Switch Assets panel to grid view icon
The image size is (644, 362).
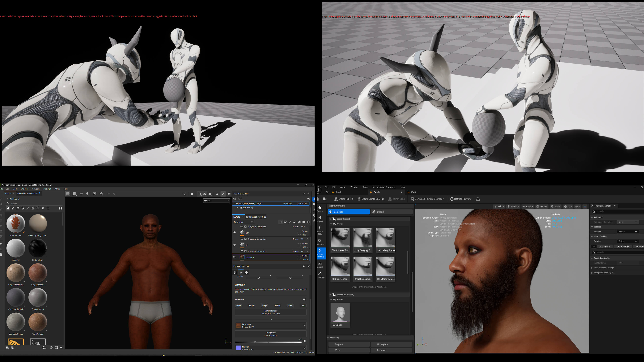click(x=60, y=208)
